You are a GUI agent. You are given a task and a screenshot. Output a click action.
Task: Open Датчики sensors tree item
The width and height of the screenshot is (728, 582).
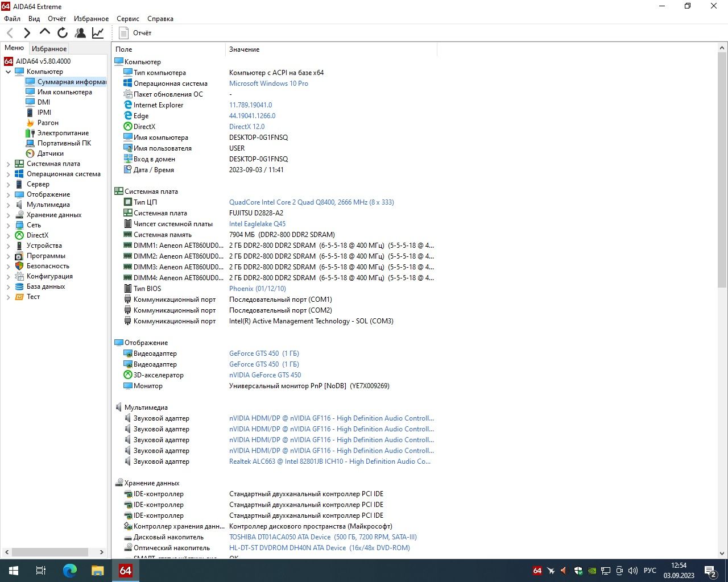click(51, 153)
